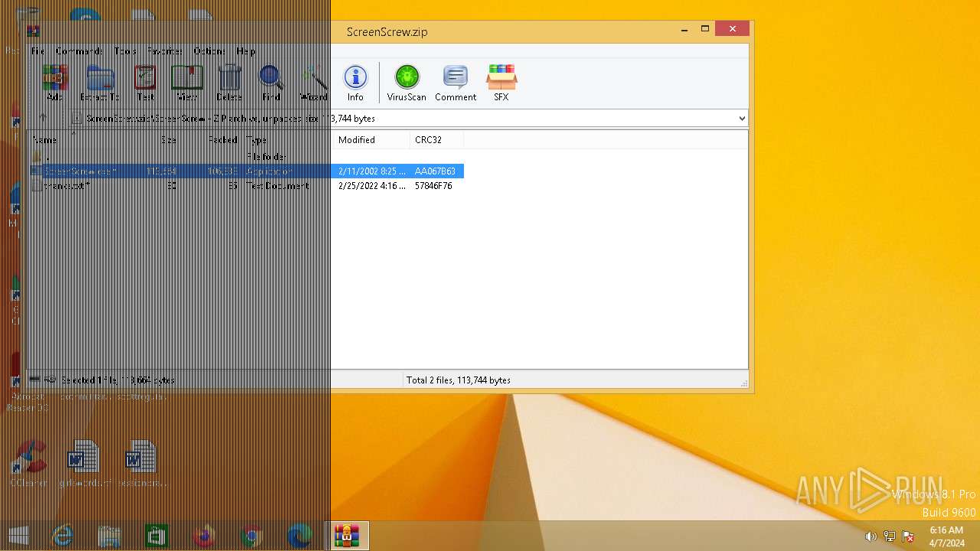Open the Options menu

tap(210, 51)
